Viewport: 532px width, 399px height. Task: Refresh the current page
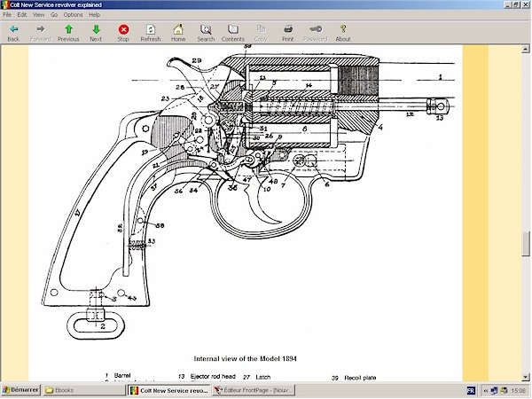(x=151, y=33)
